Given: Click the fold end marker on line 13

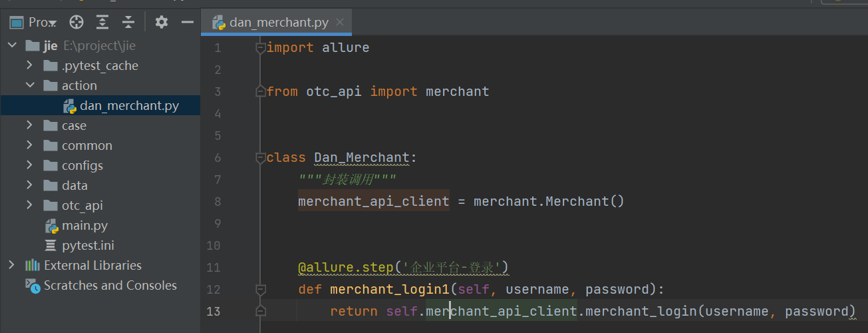Looking at the screenshot, I should [x=261, y=311].
